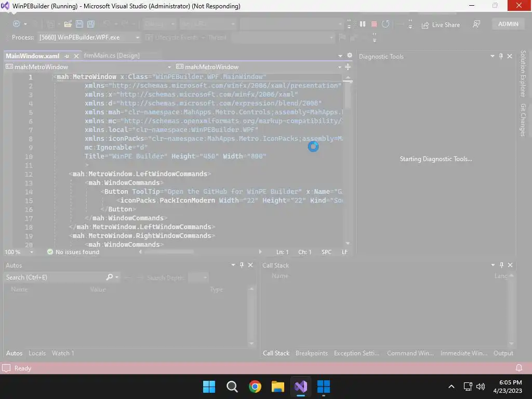Viewport: 532px width, 399px height.
Task: Close the Autos panel
Action: pos(250,265)
